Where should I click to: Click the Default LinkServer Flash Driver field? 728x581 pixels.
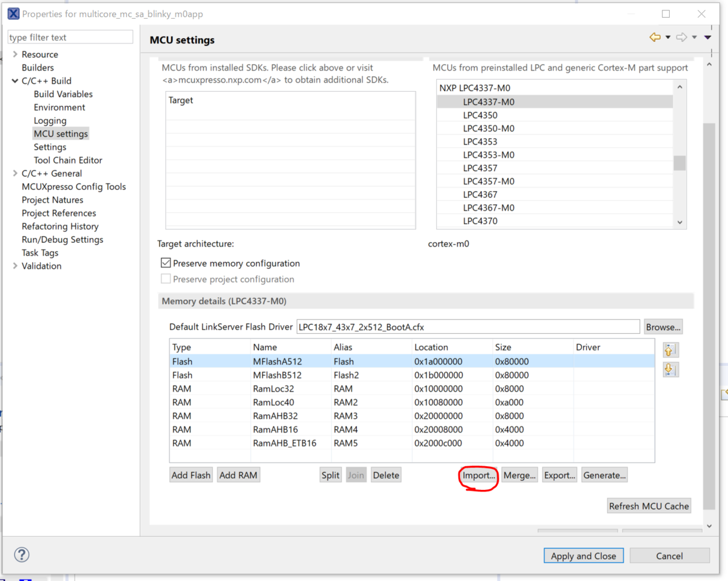(x=468, y=327)
